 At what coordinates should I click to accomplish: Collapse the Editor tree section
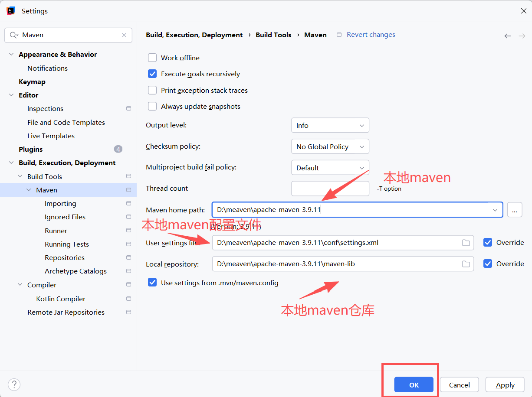(11, 95)
